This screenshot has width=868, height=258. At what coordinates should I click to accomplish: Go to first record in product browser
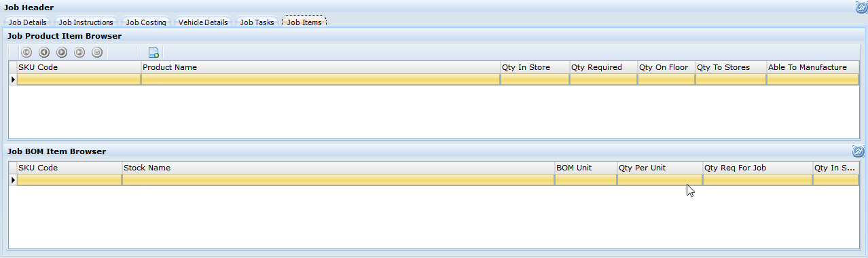(26, 52)
